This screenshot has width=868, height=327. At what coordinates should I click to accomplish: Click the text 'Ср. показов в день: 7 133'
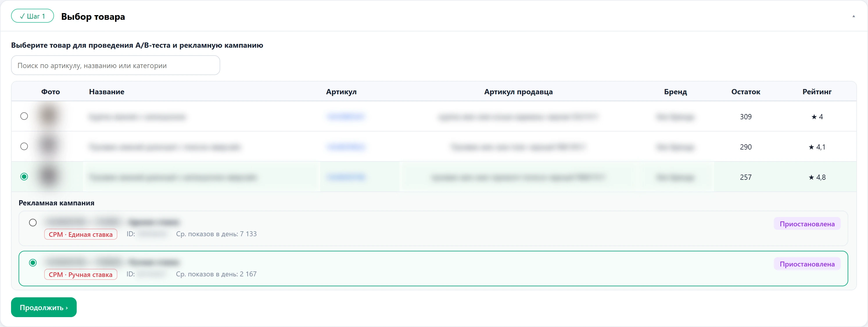pyautogui.click(x=216, y=234)
